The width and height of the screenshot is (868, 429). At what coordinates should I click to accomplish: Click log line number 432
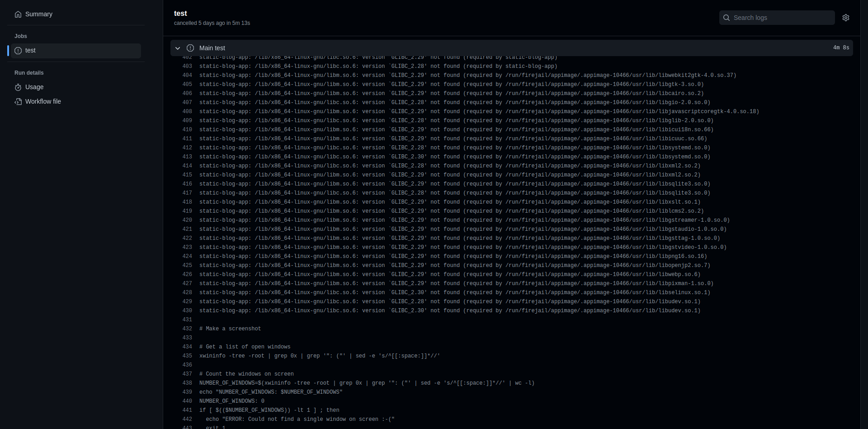point(187,329)
